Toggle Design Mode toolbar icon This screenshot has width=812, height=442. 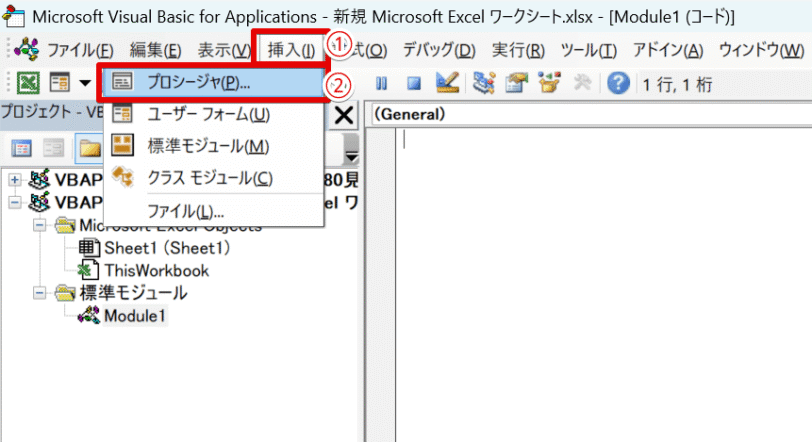click(447, 84)
